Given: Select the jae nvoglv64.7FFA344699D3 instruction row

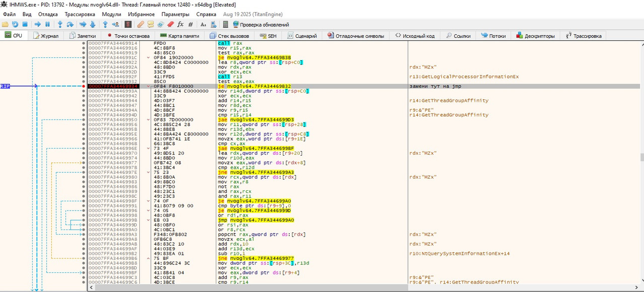Looking at the screenshot, I should pyautogui.click(x=255, y=120).
